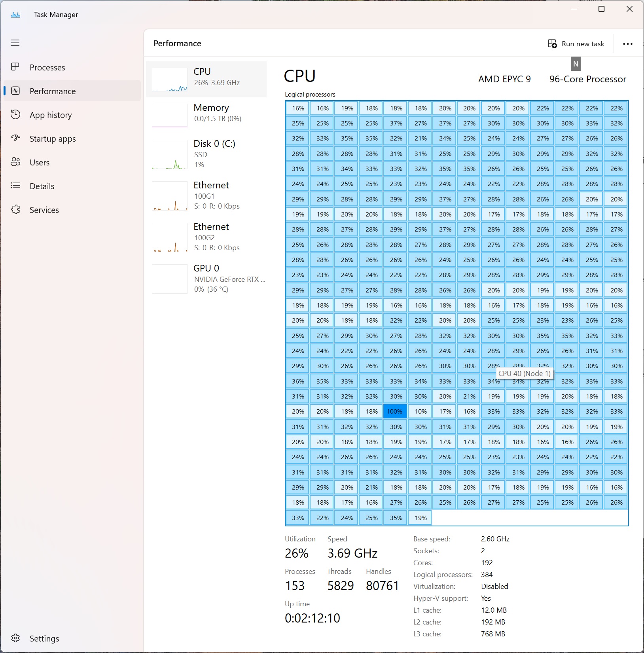
Task: Click the Processes count 153
Action: [x=295, y=586]
